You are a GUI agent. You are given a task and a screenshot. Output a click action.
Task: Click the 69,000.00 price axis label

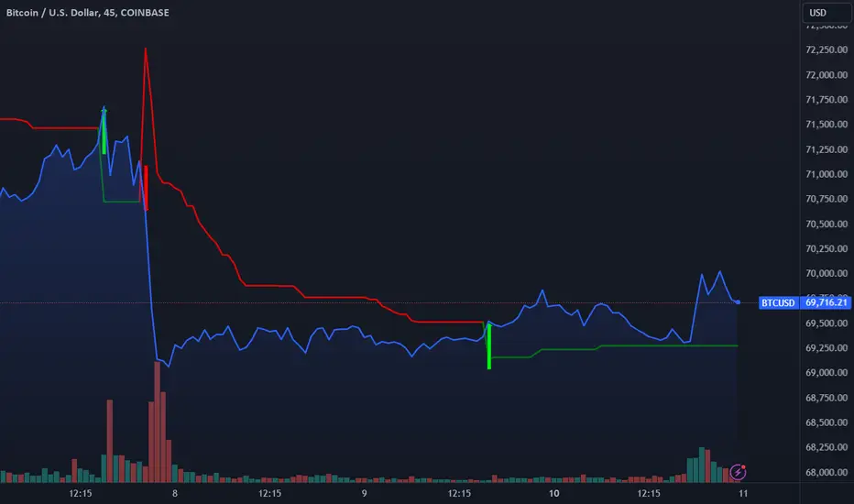pos(827,373)
